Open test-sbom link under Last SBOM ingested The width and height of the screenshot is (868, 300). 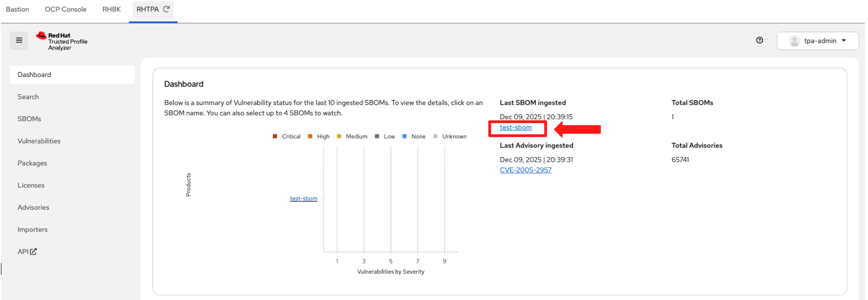(x=515, y=128)
